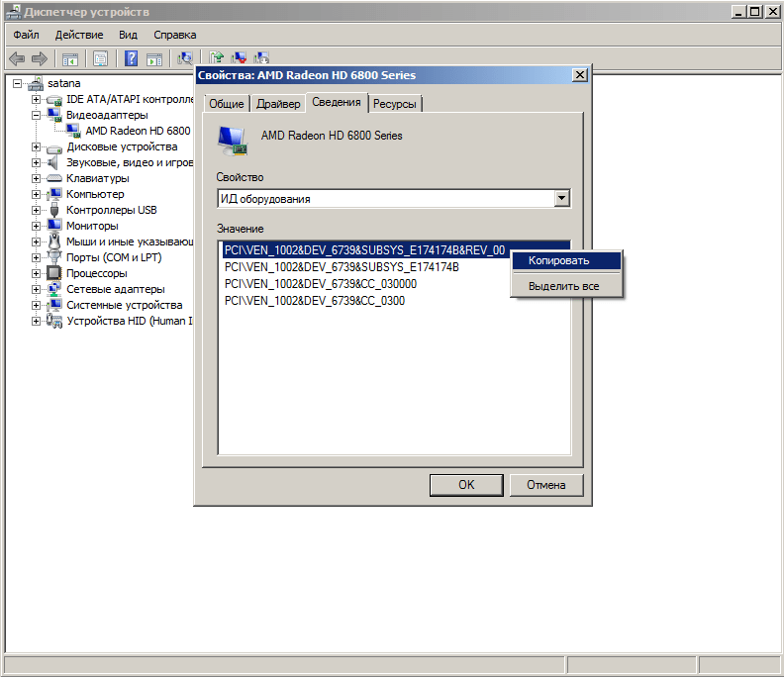Click the Устройства HID icon

(54, 321)
